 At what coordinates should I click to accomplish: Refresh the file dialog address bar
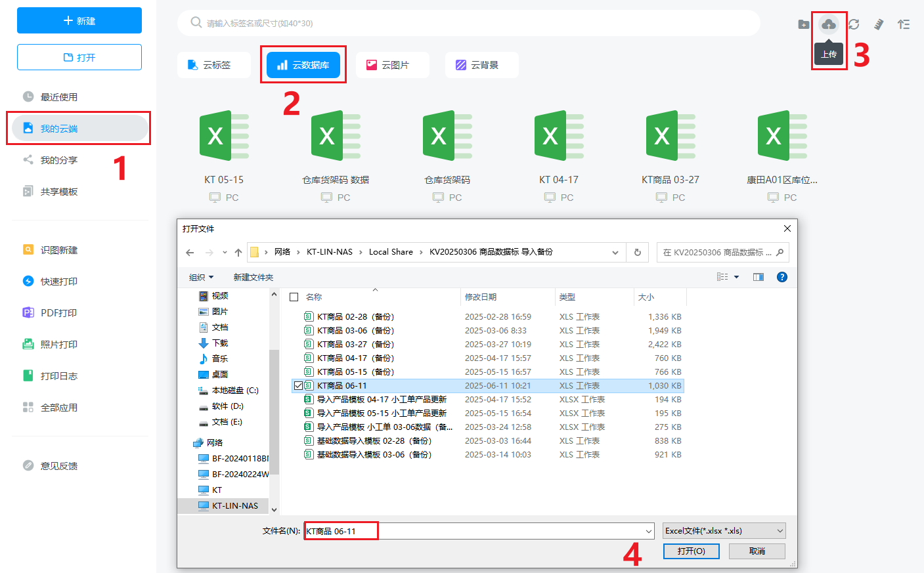point(637,253)
